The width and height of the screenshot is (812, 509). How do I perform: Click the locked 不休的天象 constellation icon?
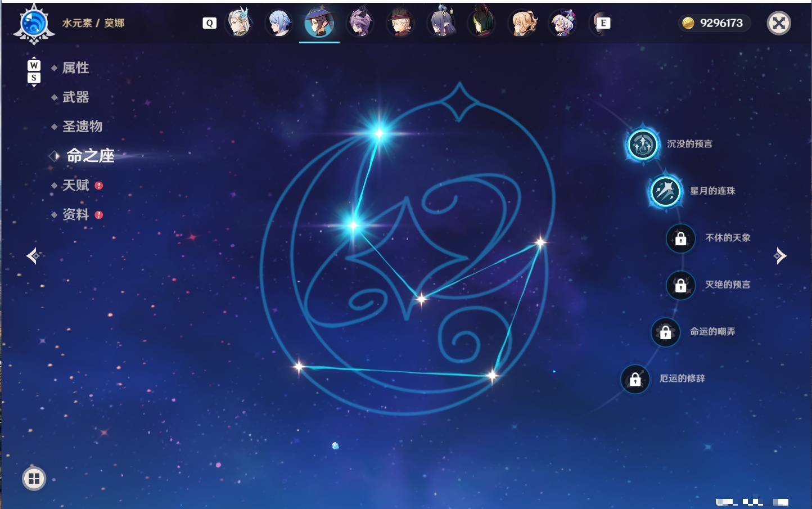pyautogui.click(x=681, y=238)
